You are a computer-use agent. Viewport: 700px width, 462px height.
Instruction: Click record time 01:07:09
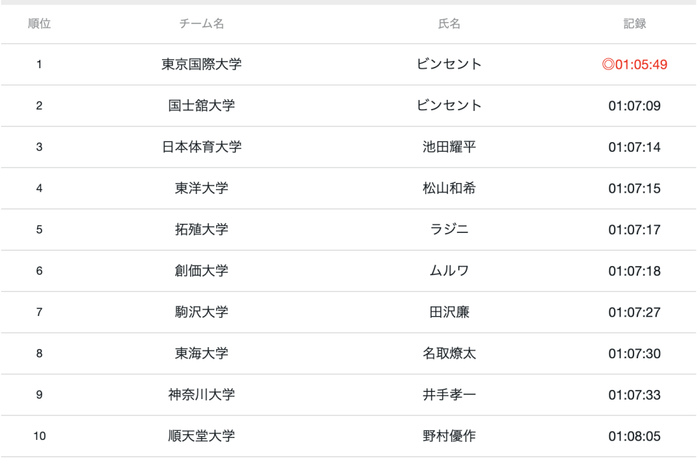pyautogui.click(x=634, y=106)
